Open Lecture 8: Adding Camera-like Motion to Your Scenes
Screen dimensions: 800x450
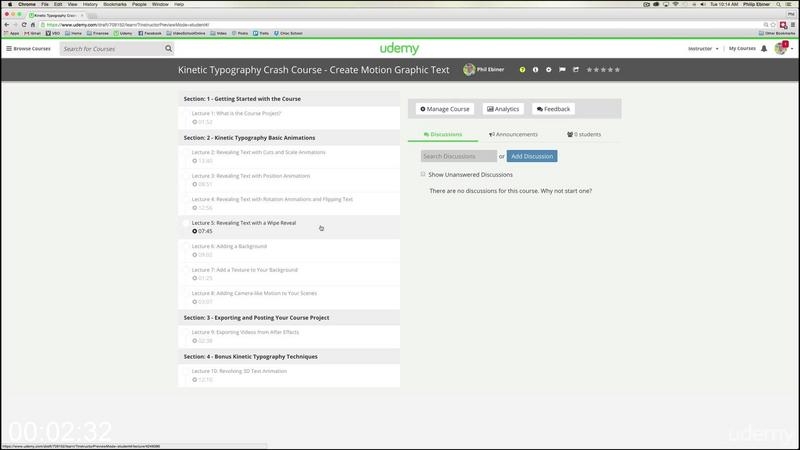(x=289, y=297)
